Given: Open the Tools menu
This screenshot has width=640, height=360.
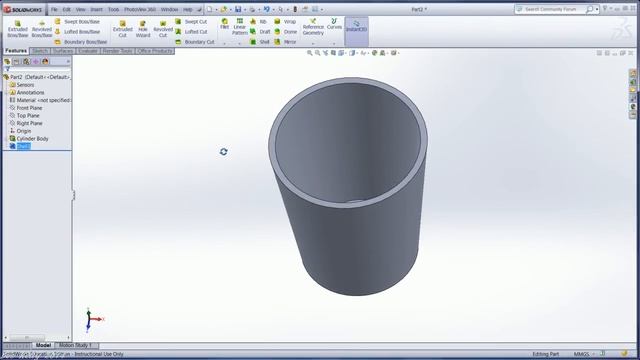Looking at the screenshot, I should pos(113,9).
